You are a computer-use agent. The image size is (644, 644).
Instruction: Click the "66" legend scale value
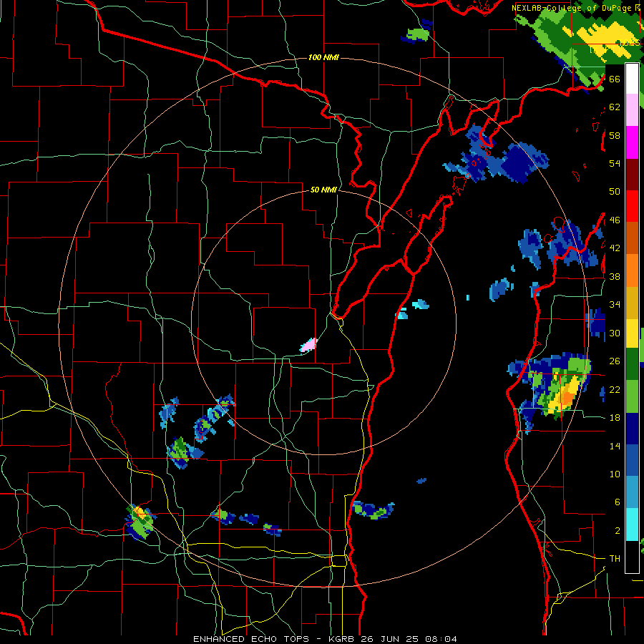coord(615,79)
